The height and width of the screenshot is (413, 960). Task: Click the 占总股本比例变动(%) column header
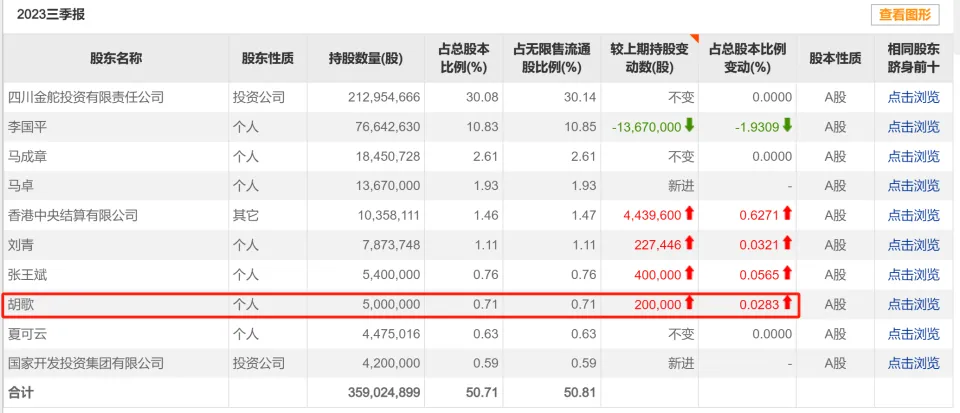[x=747, y=58]
